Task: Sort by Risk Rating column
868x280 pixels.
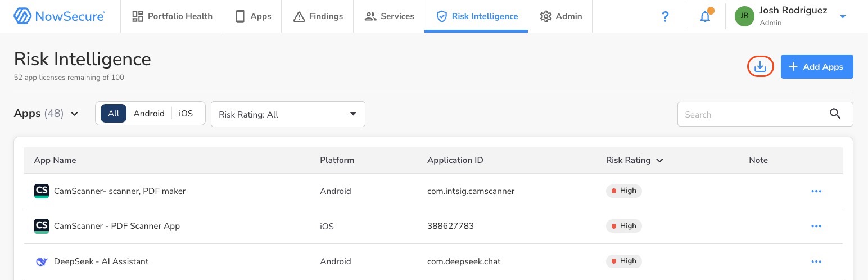Action: (x=634, y=160)
